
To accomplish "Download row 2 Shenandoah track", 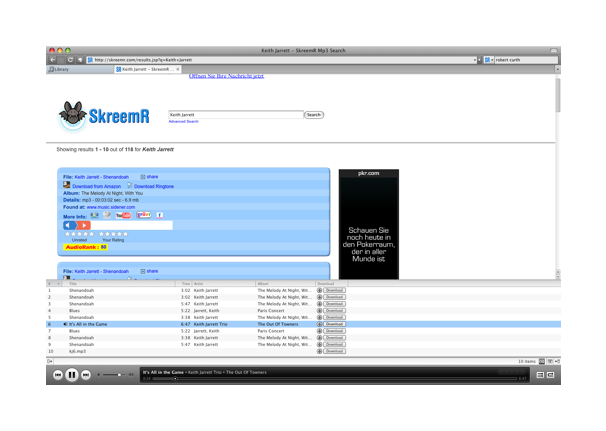I will point(334,297).
